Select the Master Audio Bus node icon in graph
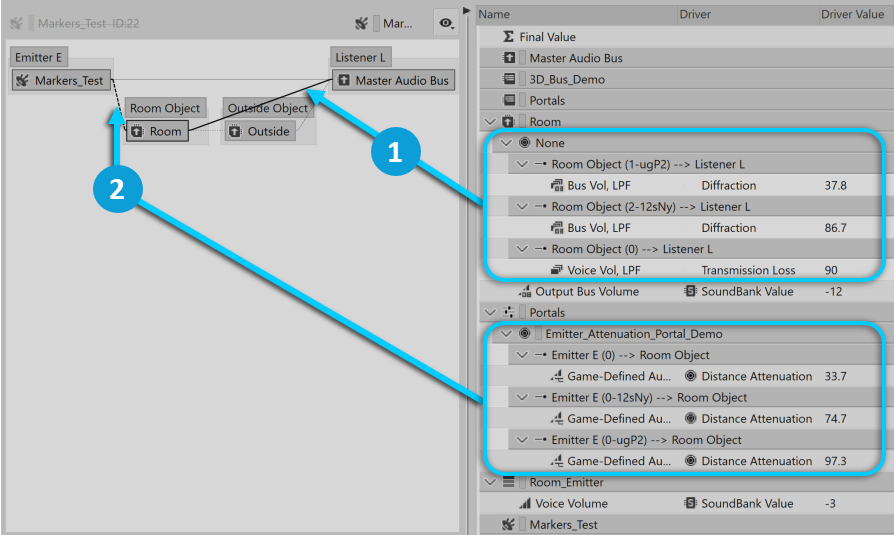Image resolution: width=894 pixels, height=535 pixels. tap(343, 81)
